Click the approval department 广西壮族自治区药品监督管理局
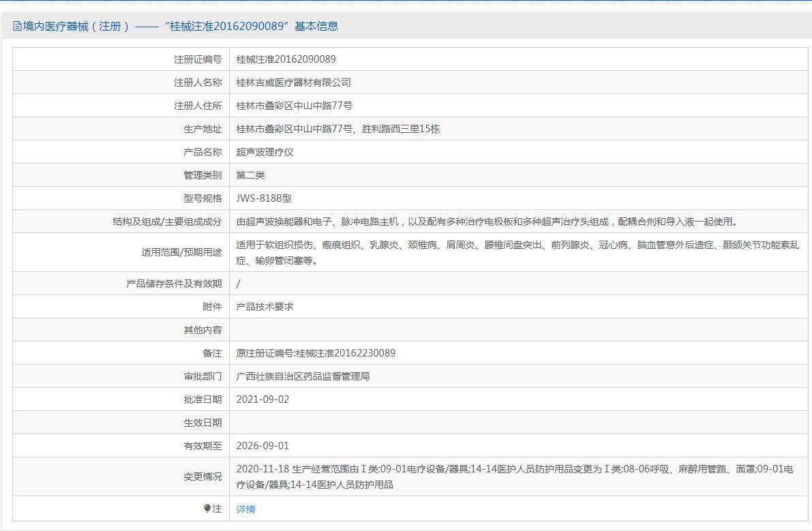The image size is (812, 531). pos(303,376)
